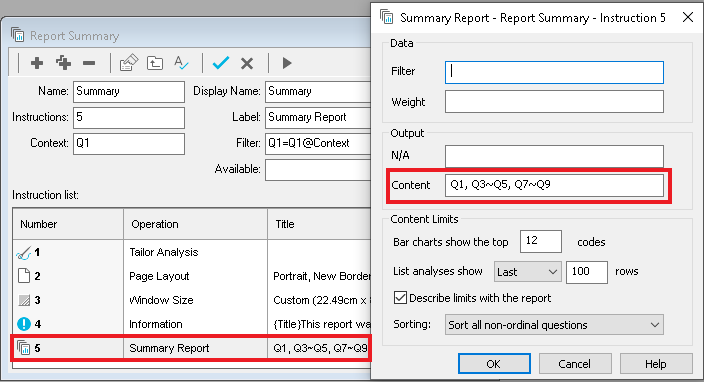Click title cell Custom (22.49cm
This screenshot has height=382, width=704.
pos(321,300)
